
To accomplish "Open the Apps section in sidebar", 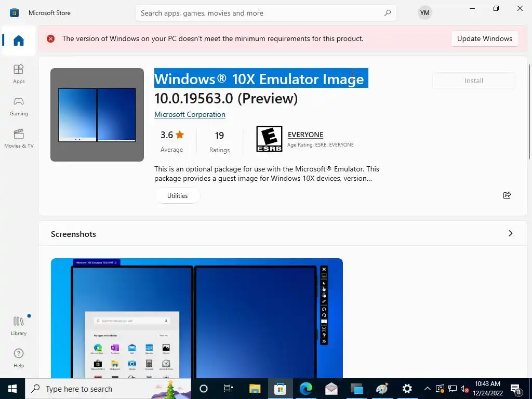I will (19, 74).
